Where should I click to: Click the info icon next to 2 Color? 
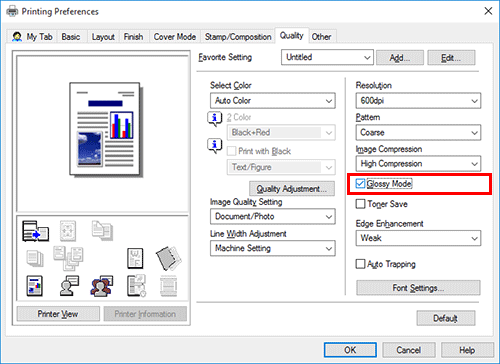click(x=215, y=118)
